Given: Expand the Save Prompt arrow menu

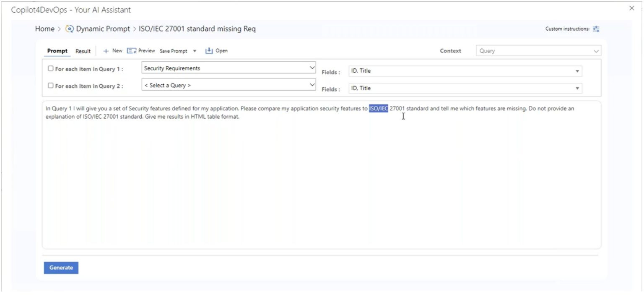Looking at the screenshot, I should point(195,51).
